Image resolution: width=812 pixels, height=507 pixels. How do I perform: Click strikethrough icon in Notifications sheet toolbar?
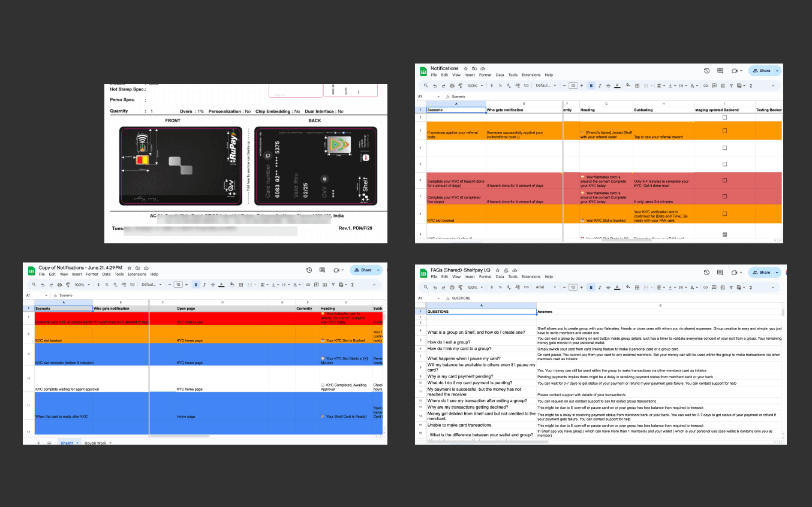click(608, 86)
